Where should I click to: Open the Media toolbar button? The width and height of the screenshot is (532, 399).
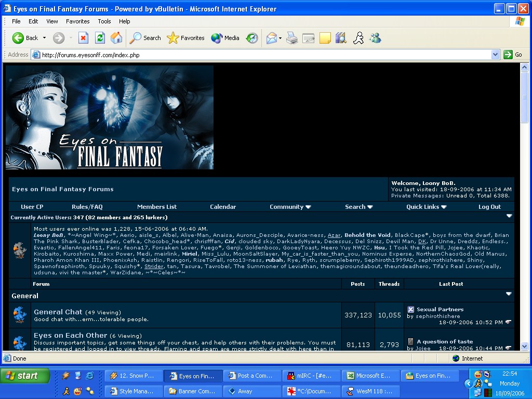click(x=225, y=38)
